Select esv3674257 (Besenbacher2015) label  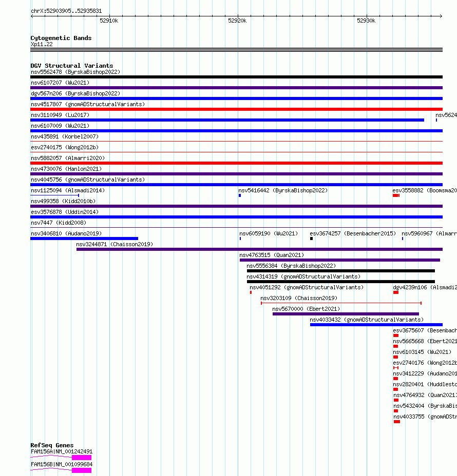353,233
